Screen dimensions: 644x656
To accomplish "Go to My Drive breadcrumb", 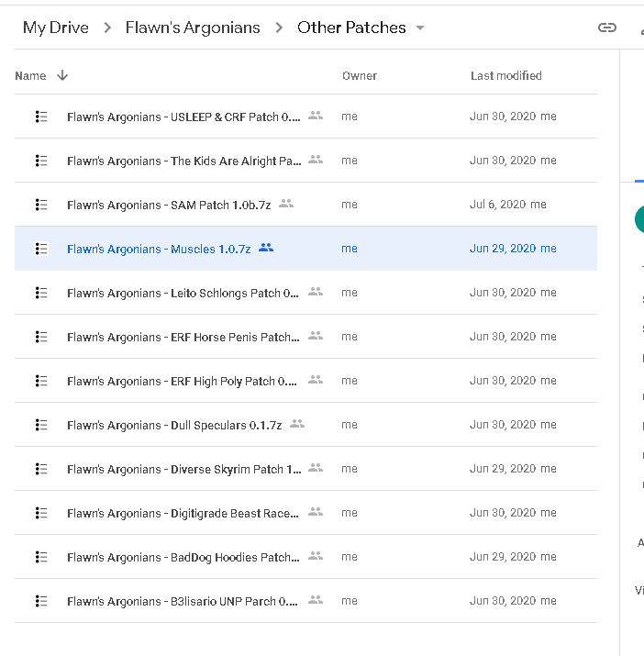I will tap(56, 28).
